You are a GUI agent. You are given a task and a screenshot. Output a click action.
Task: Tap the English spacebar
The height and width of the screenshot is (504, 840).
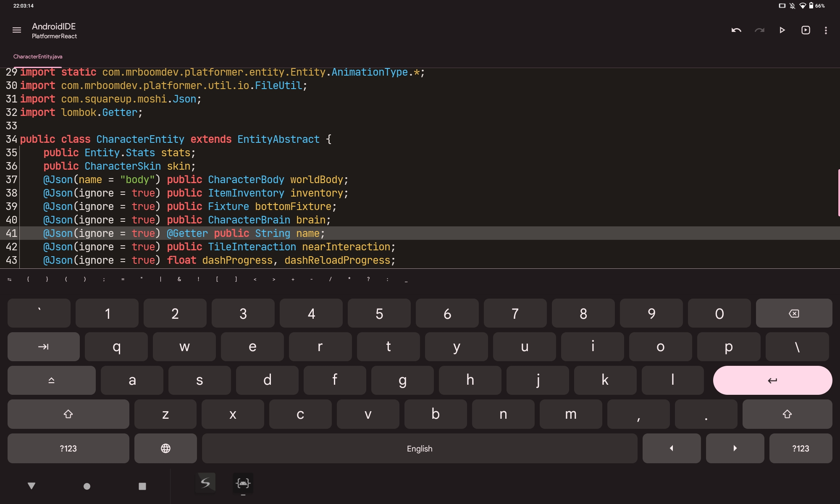pyautogui.click(x=420, y=448)
